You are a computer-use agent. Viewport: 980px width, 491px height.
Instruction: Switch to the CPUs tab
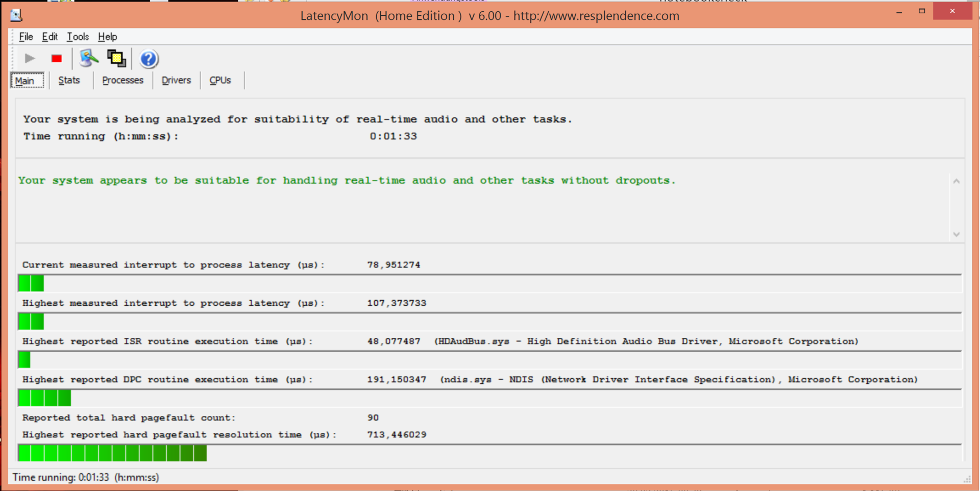pos(220,80)
